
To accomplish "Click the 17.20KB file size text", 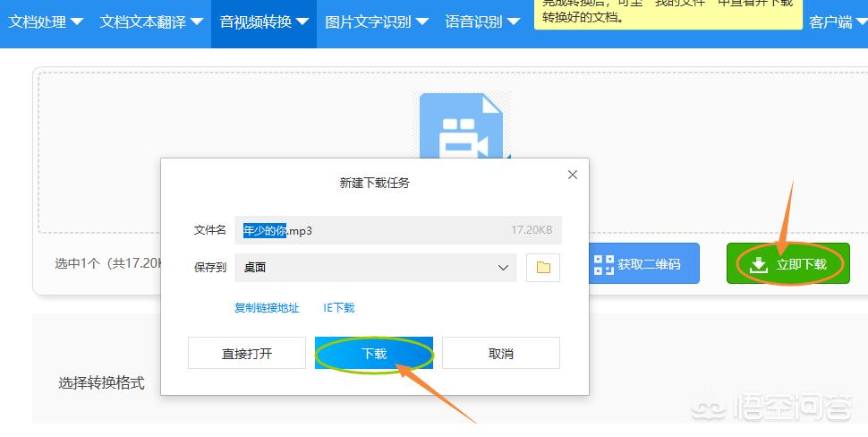I will click(532, 230).
